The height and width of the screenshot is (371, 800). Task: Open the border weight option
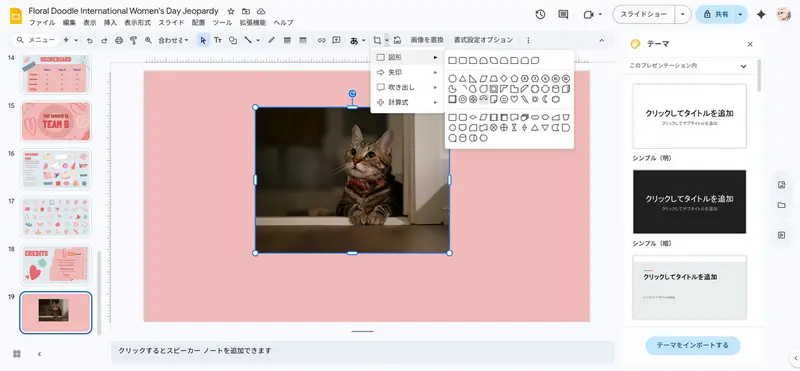coord(287,40)
